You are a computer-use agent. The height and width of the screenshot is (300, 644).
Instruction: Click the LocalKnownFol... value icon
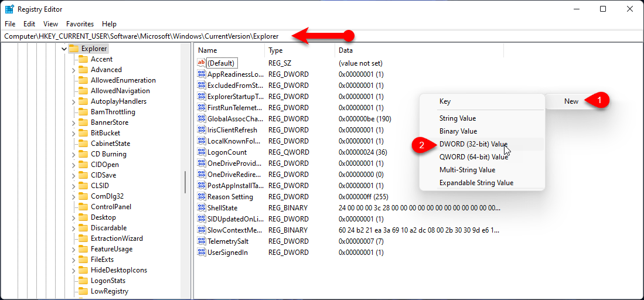coord(201,141)
